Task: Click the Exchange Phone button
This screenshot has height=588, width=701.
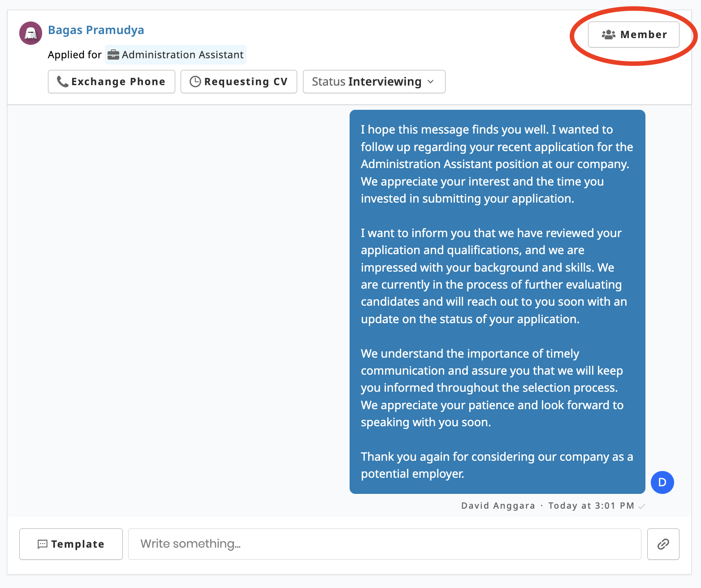Action: [x=112, y=82]
